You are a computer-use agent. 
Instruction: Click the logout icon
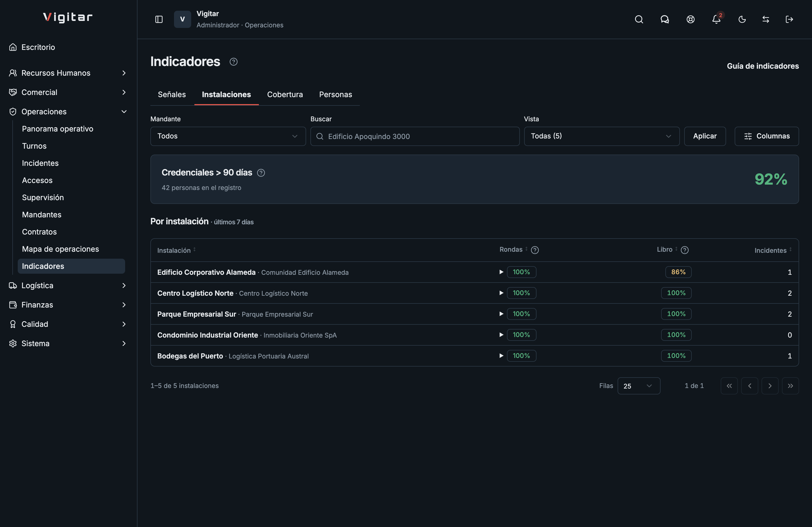(789, 19)
